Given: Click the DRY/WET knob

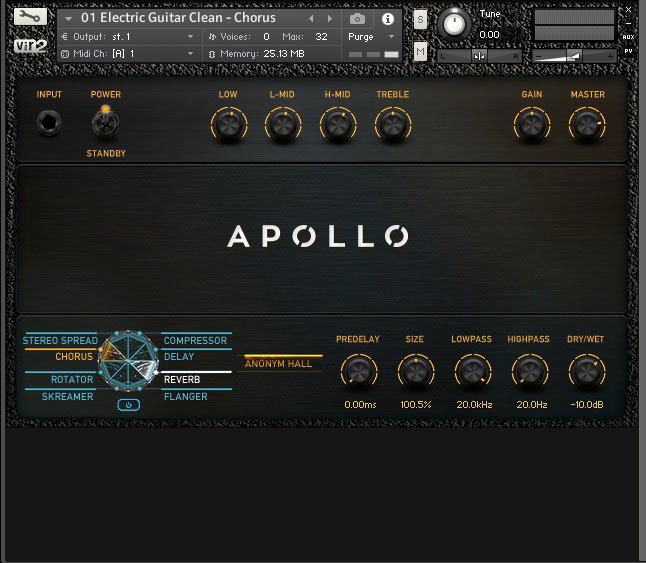Looking at the screenshot, I should click(587, 372).
